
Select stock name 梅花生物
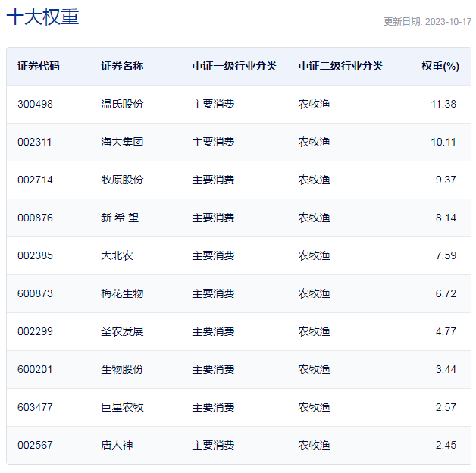coord(122,293)
